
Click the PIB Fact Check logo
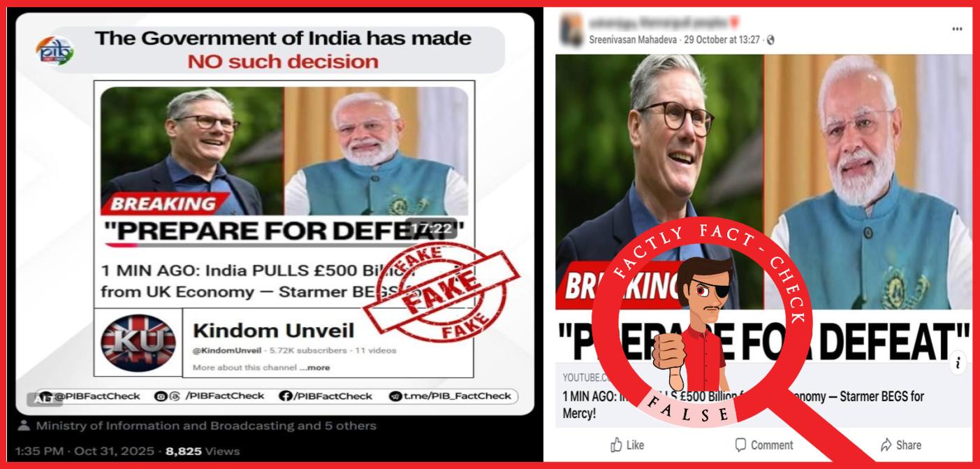(56, 51)
